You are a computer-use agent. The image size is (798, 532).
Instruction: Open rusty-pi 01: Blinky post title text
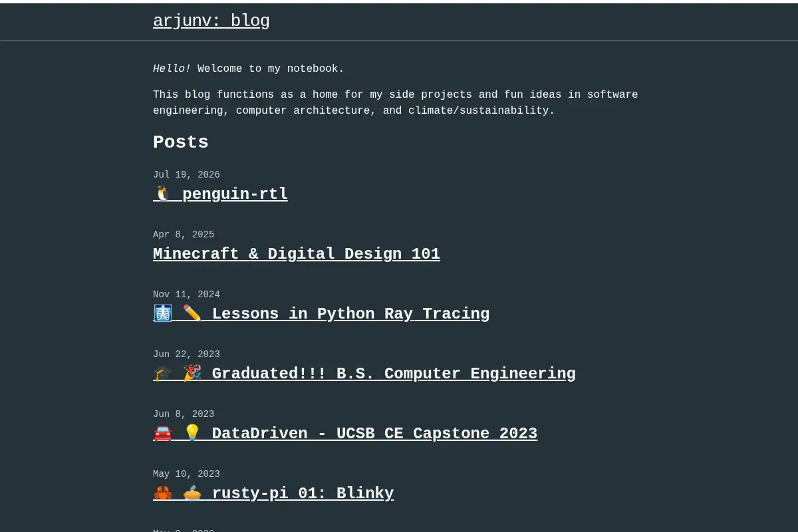[303, 493]
